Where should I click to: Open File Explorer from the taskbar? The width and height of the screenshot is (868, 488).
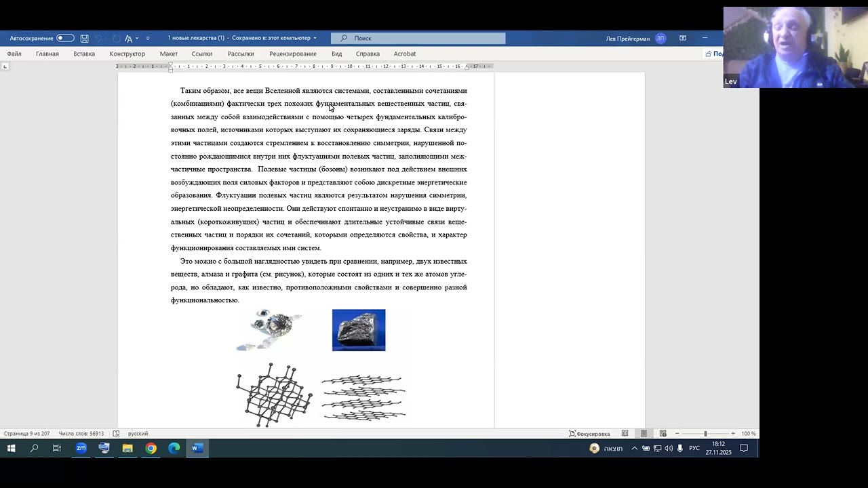coord(127,448)
